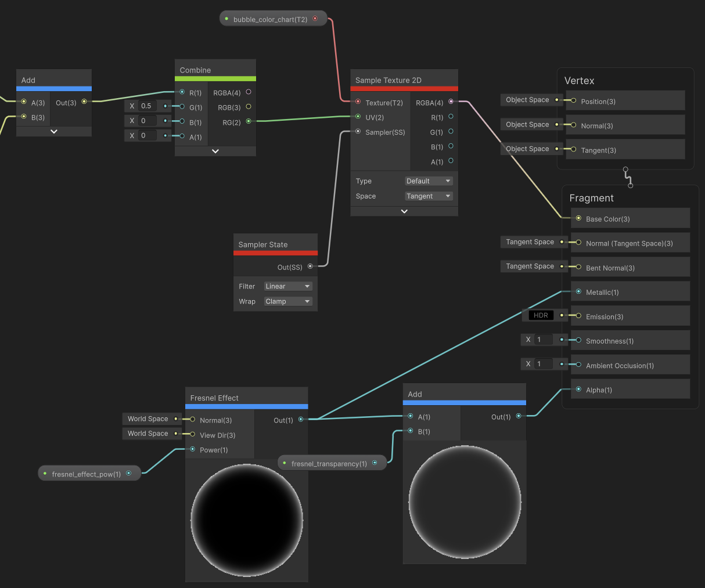The width and height of the screenshot is (705, 588).
Task: Click the Alpha(1) port connection toggle
Action: [x=578, y=388]
